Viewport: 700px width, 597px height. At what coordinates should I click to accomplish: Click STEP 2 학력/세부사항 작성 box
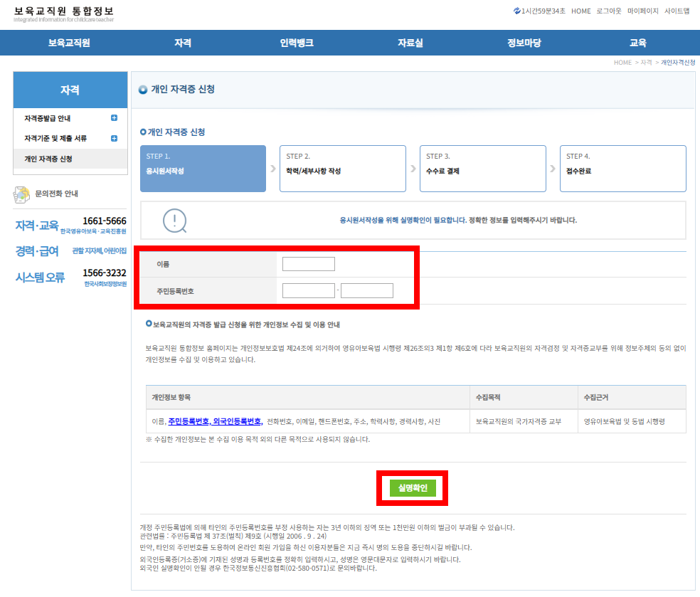343,169
